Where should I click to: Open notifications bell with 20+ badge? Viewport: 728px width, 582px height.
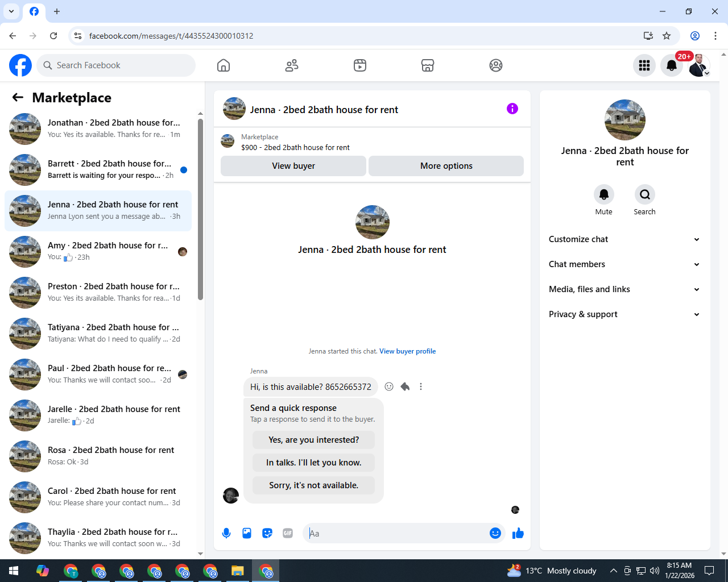672,65
